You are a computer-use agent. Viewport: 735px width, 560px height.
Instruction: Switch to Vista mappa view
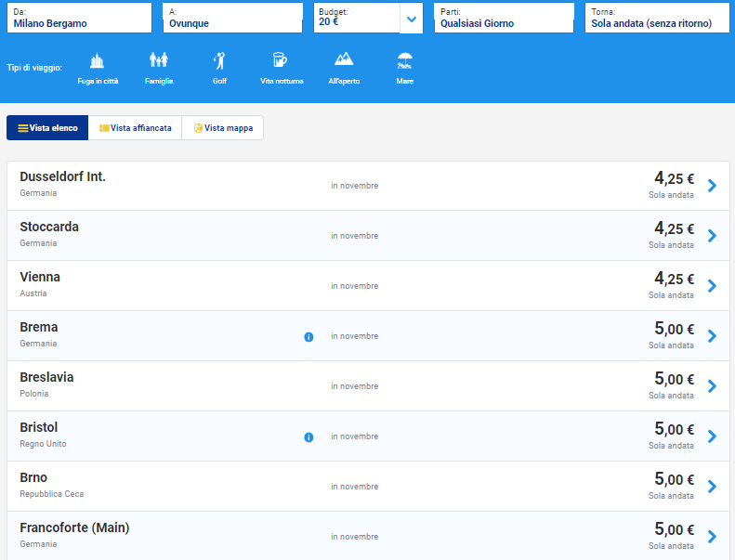pyautogui.click(x=222, y=128)
